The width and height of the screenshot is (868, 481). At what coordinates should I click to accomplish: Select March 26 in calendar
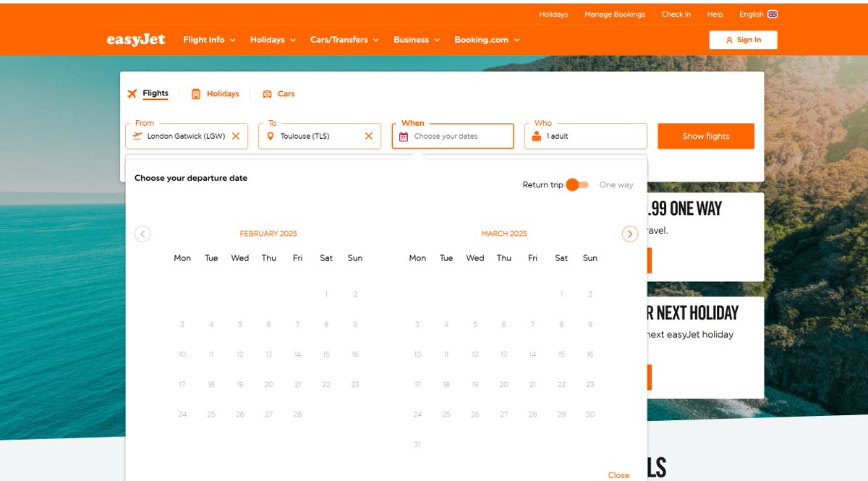475,414
